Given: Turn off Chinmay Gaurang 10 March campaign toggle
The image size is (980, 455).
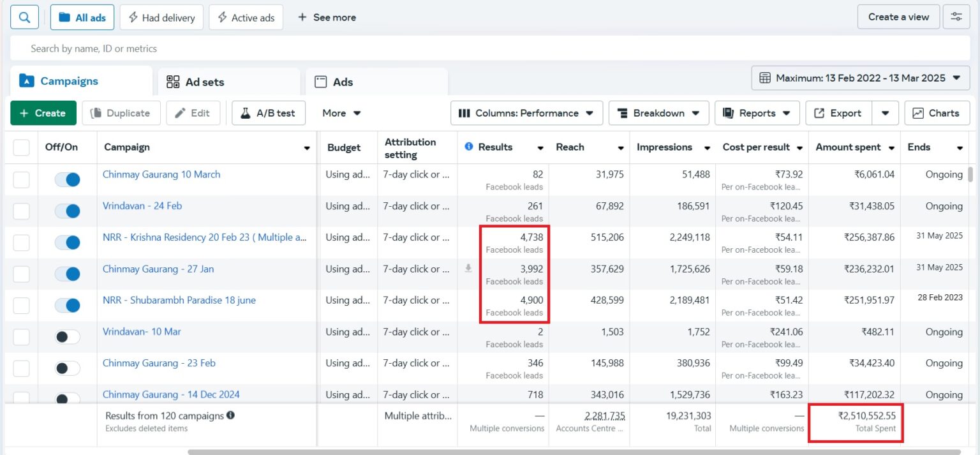Looking at the screenshot, I should [67, 179].
